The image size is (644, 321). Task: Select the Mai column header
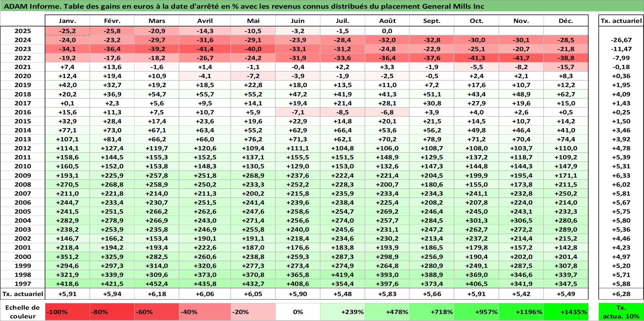(x=253, y=21)
